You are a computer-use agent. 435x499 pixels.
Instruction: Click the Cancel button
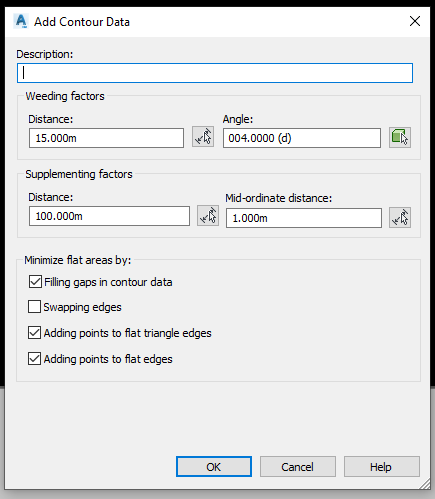click(298, 467)
